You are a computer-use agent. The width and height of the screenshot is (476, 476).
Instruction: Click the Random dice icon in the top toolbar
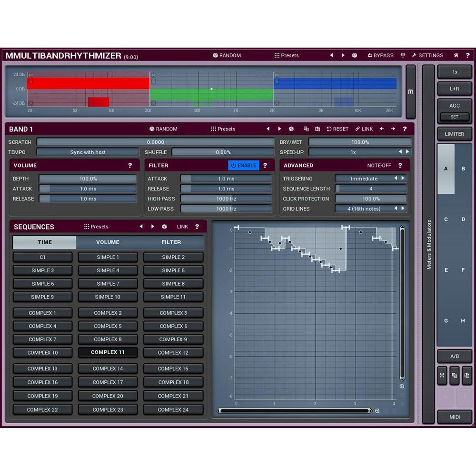coord(216,55)
